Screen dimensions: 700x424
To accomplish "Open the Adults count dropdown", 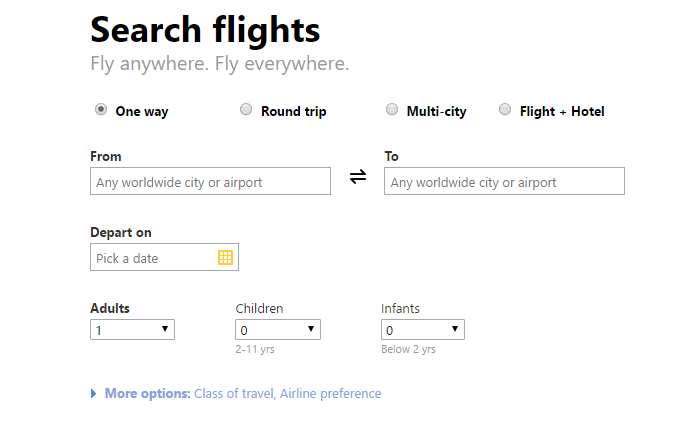I will 132,329.
